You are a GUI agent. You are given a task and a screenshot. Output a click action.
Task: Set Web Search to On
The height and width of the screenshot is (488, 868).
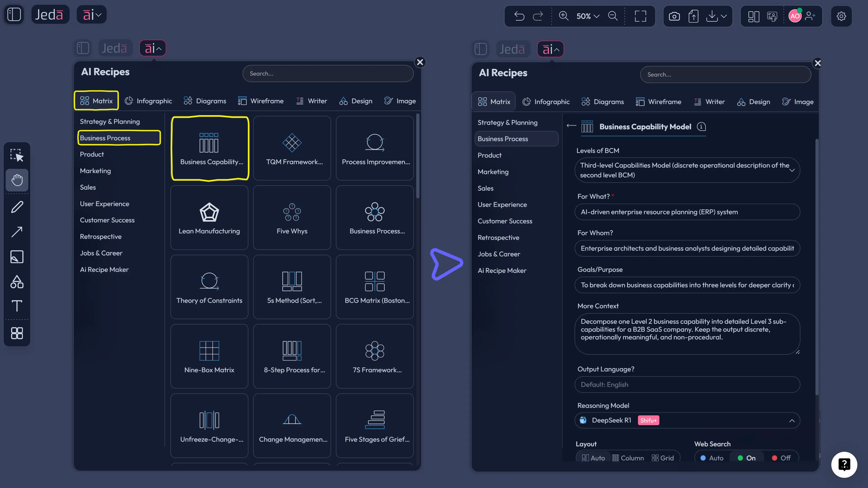pyautogui.click(x=747, y=458)
